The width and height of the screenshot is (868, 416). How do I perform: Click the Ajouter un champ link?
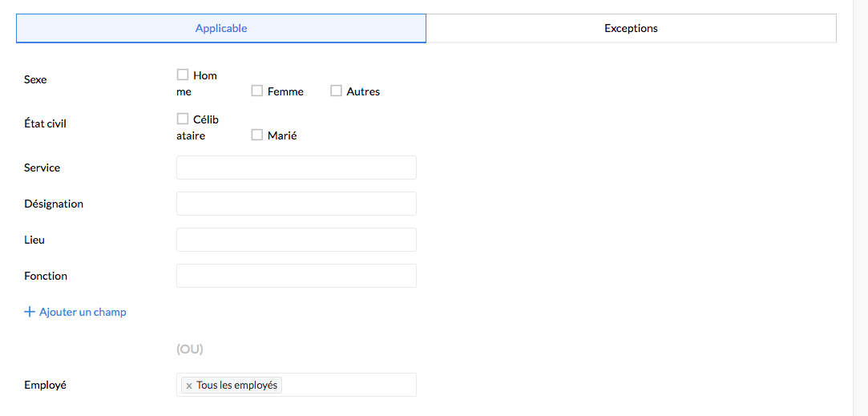click(x=83, y=312)
